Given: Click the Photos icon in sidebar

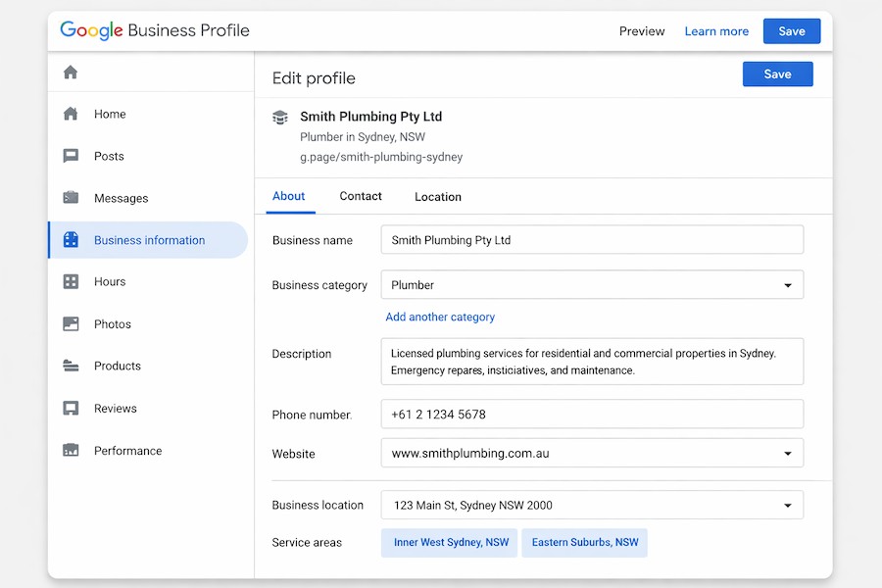Looking at the screenshot, I should point(71,324).
